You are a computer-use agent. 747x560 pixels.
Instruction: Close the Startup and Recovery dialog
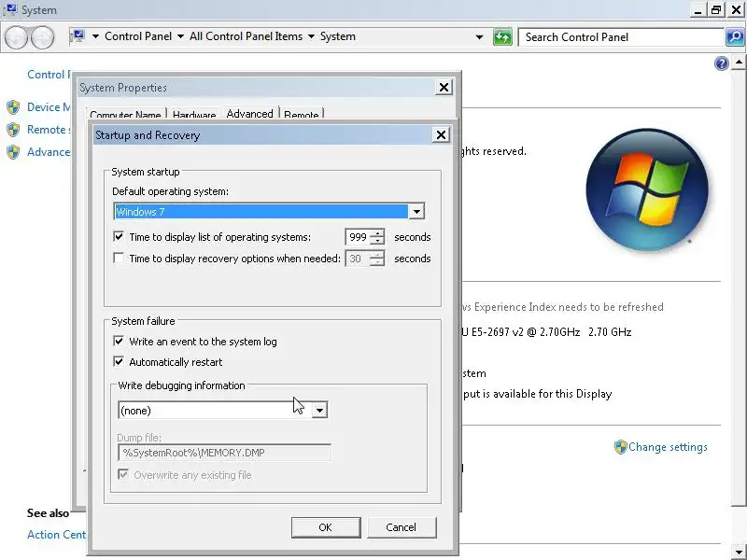coord(441,135)
